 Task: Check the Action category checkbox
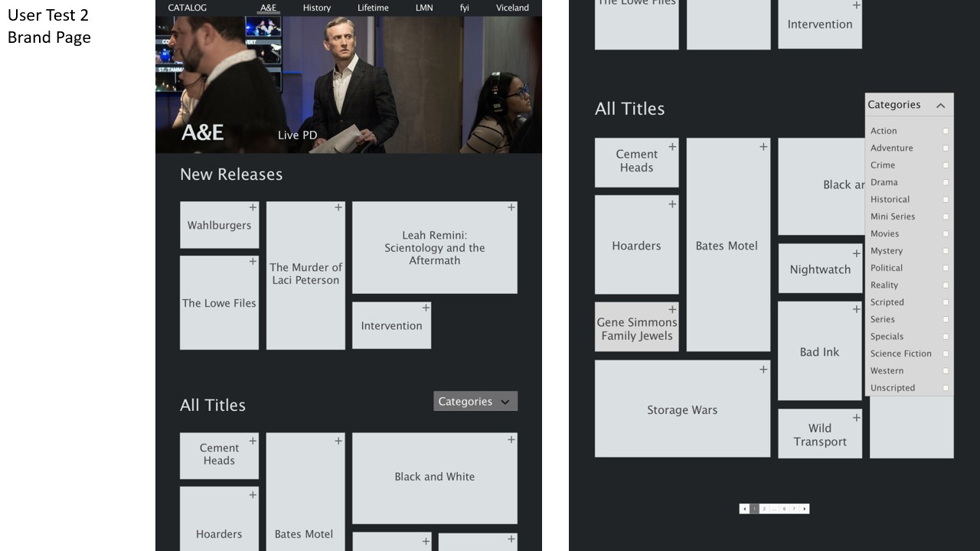point(946,131)
